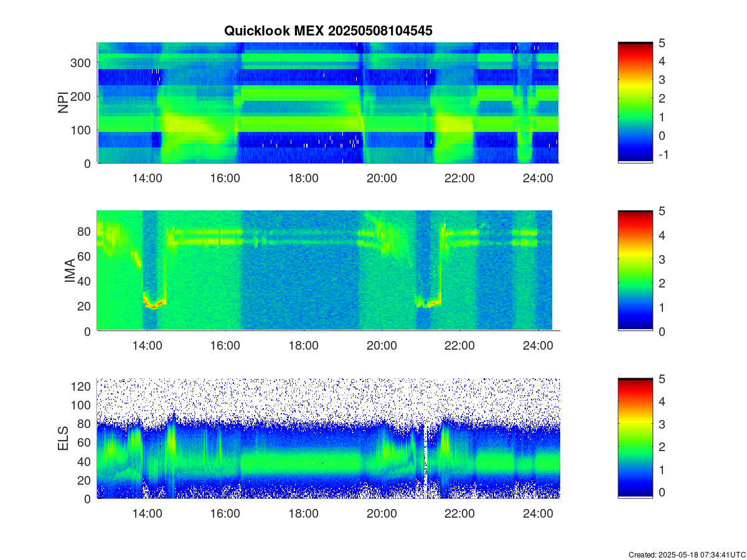Image resolution: width=747 pixels, height=560 pixels.
Task: Click the 5 label on the NPI colorbar
Action: point(663,43)
